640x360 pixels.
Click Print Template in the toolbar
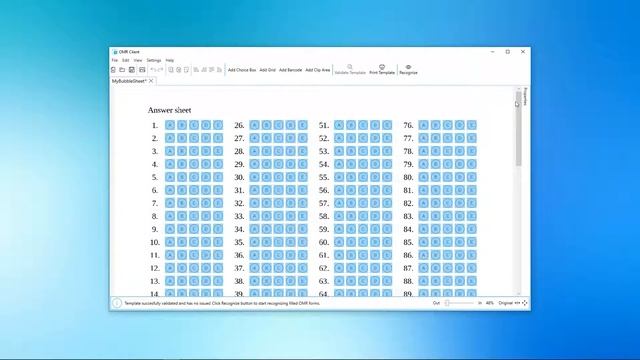tap(382, 70)
